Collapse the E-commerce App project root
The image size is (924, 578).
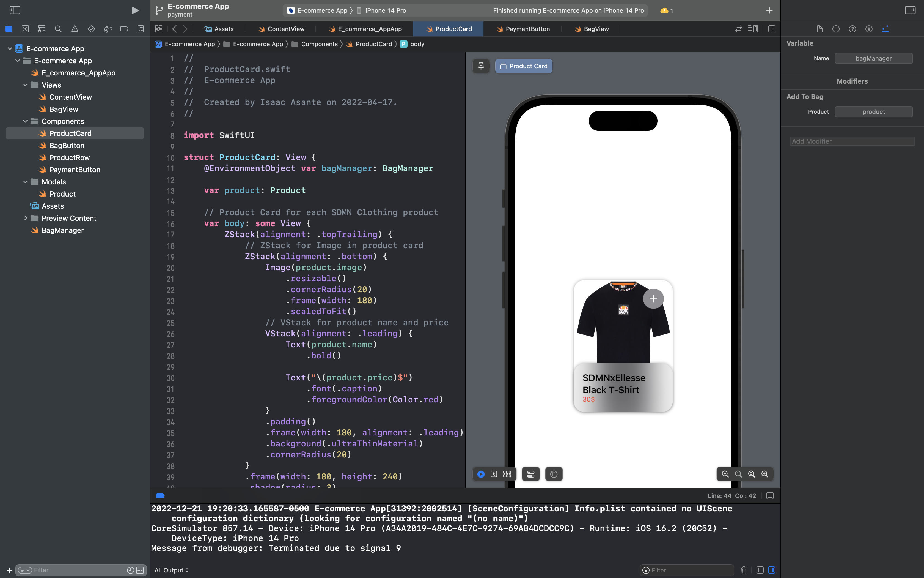tap(10, 48)
